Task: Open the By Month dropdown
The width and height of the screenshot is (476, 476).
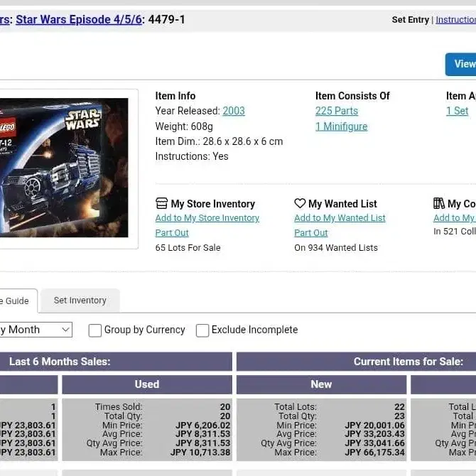Action: [36, 330]
